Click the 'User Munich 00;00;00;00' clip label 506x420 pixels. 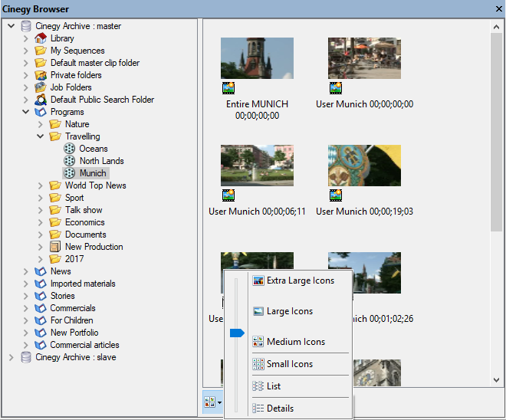click(x=365, y=104)
